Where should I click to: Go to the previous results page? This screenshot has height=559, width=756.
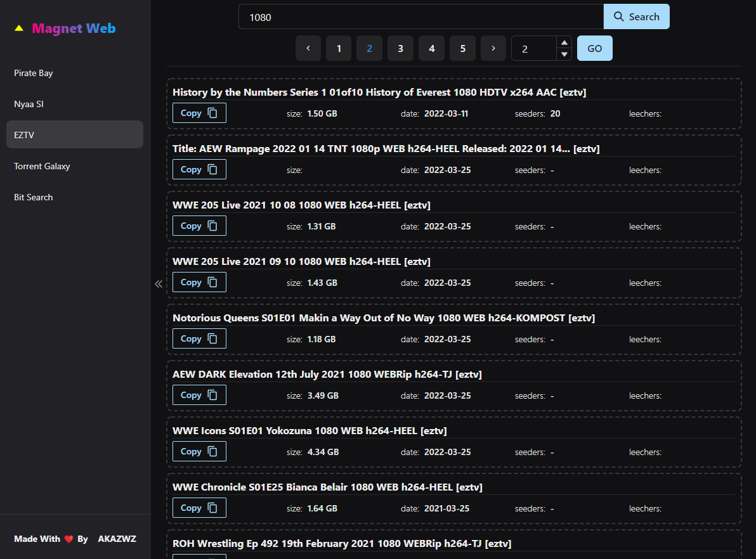click(x=308, y=48)
